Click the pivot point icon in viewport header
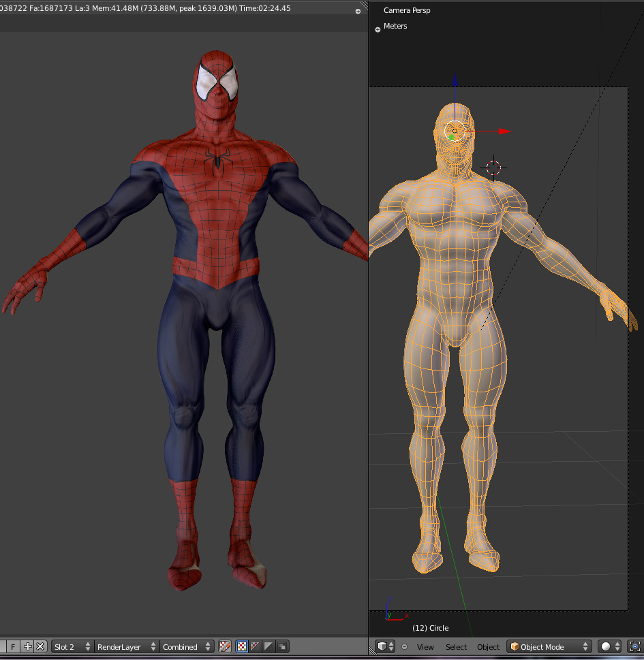 point(634,646)
